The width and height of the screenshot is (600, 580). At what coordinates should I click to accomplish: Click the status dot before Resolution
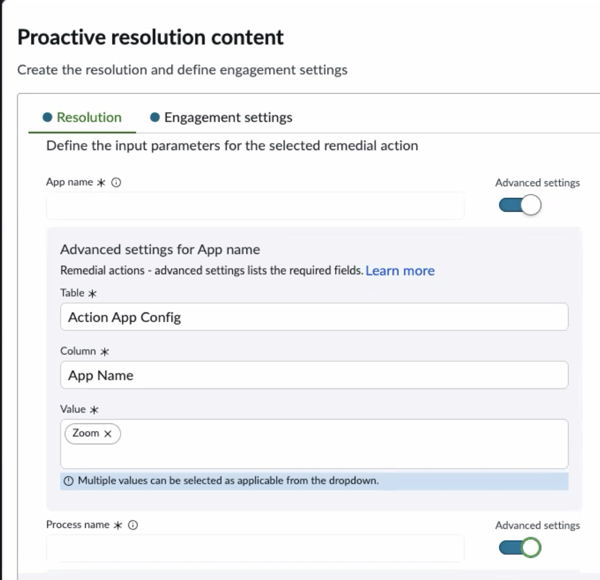pyautogui.click(x=47, y=117)
